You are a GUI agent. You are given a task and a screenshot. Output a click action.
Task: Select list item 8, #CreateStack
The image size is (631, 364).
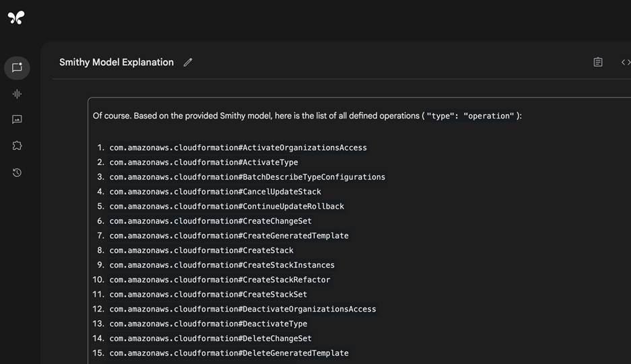201,250
